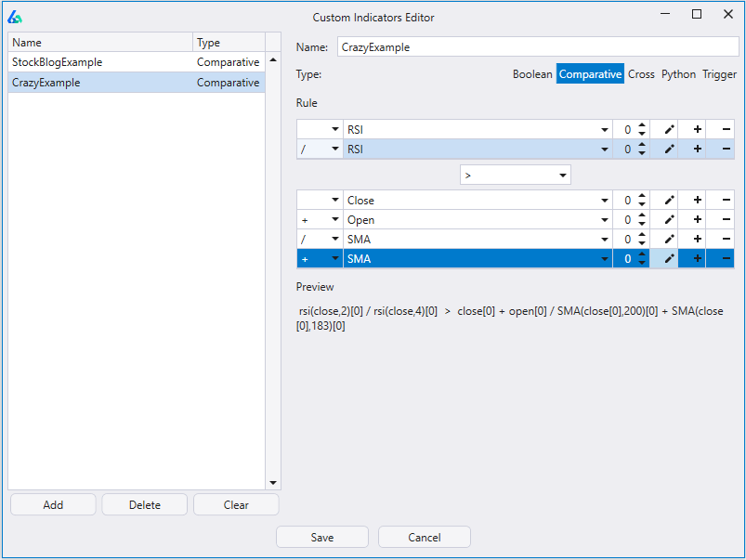The image size is (746, 560).
Task: Remove the Close row with minus icon
Action: pos(726,201)
